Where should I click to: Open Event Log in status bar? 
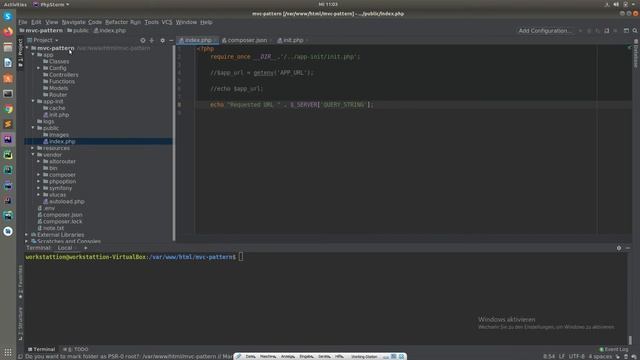[x=613, y=349]
